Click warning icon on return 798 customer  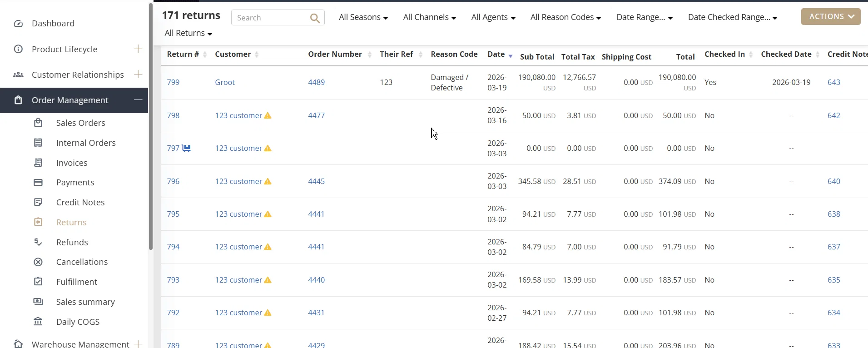[268, 115]
